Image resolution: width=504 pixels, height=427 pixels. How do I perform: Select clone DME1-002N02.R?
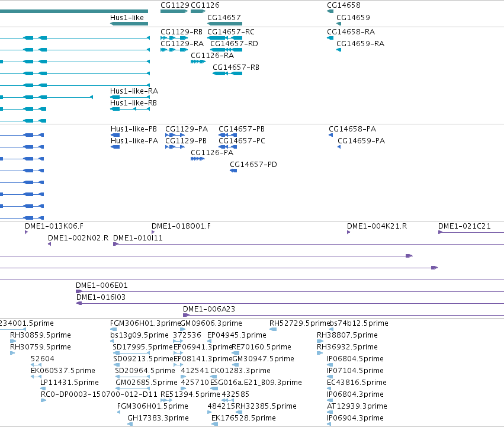78,238
